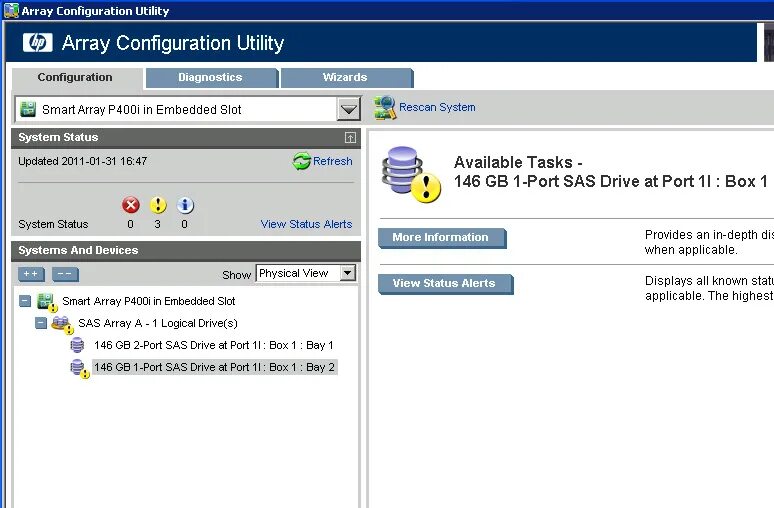
Task: Open the View Status Alerts link in System Status
Action: 306,224
